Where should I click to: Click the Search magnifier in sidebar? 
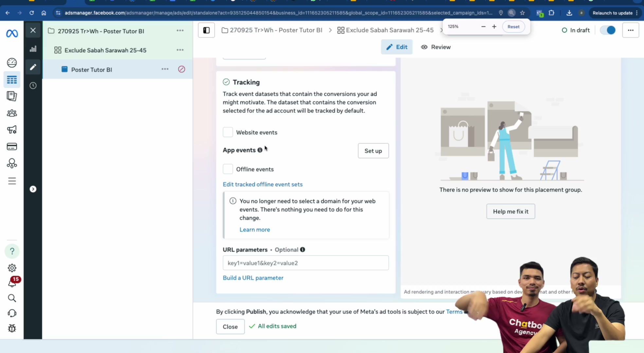(12, 298)
